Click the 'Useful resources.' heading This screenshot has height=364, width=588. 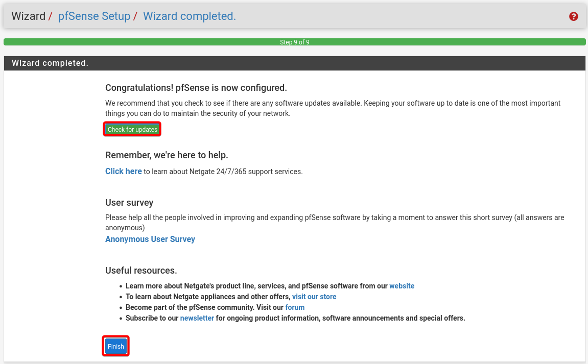tap(141, 270)
